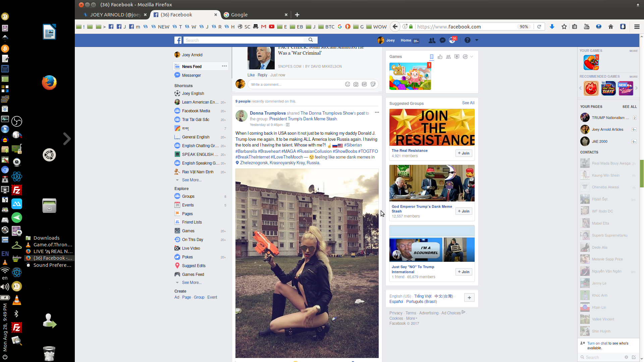
Task: Attach a photo using the camera icon
Action: [x=356, y=84]
